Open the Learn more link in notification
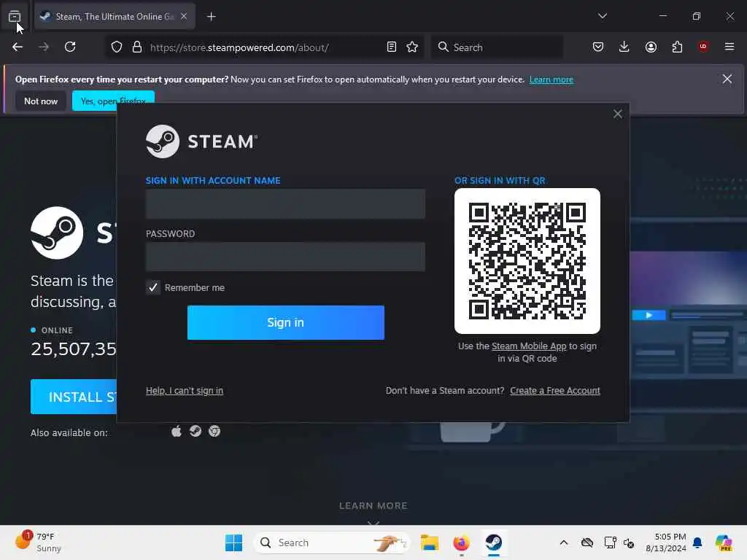747x560 pixels. 551,79
